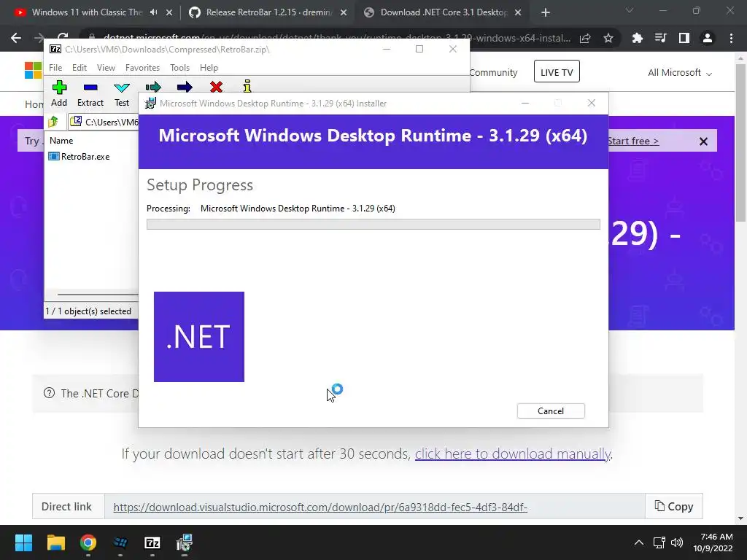Viewport: 747px width, 560px height.
Task: Click the Microsoft logo on the page
Action: click(33, 71)
